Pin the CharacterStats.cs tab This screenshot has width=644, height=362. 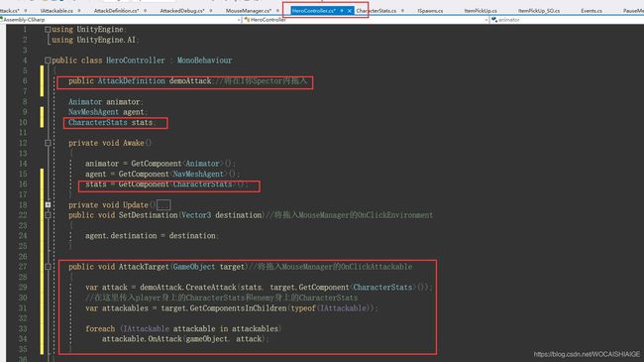tap(402, 11)
